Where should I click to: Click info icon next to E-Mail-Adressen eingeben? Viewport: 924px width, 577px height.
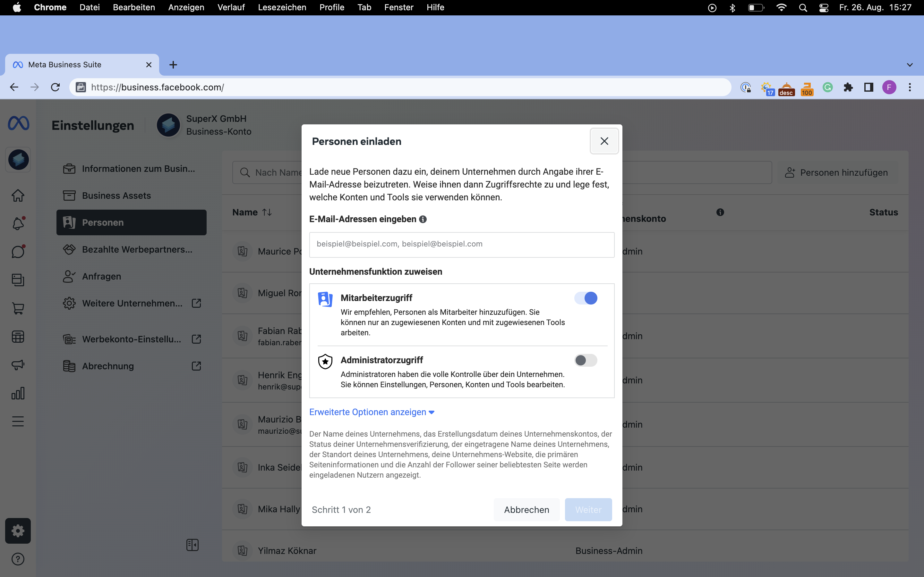coord(423,219)
